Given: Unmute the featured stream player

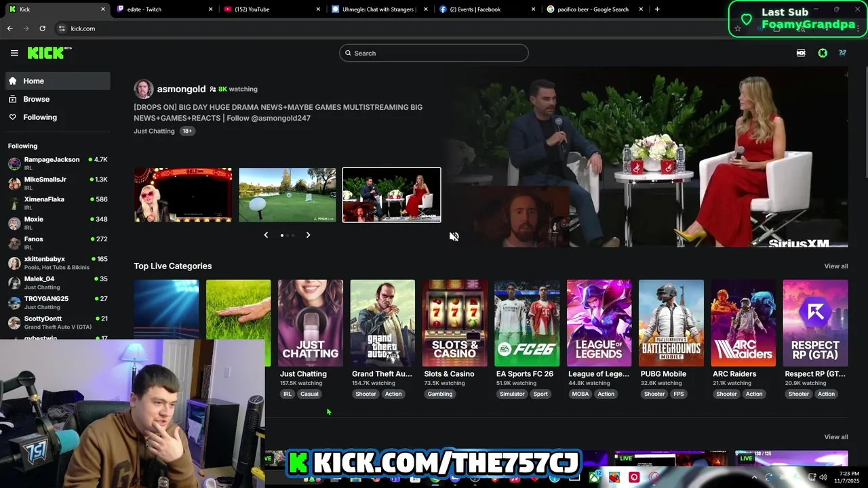Looking at the screenshot, I should [x=454, y=237].
